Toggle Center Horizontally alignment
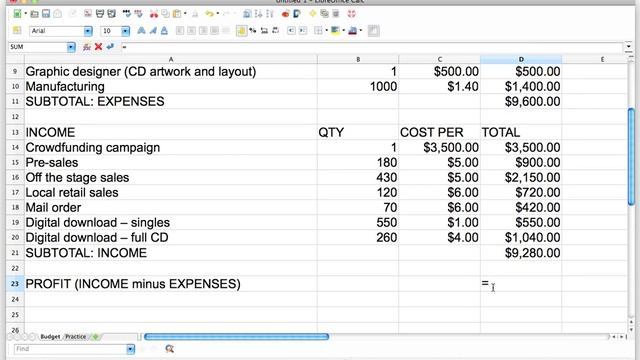640x360 pixels. [191, 31]
